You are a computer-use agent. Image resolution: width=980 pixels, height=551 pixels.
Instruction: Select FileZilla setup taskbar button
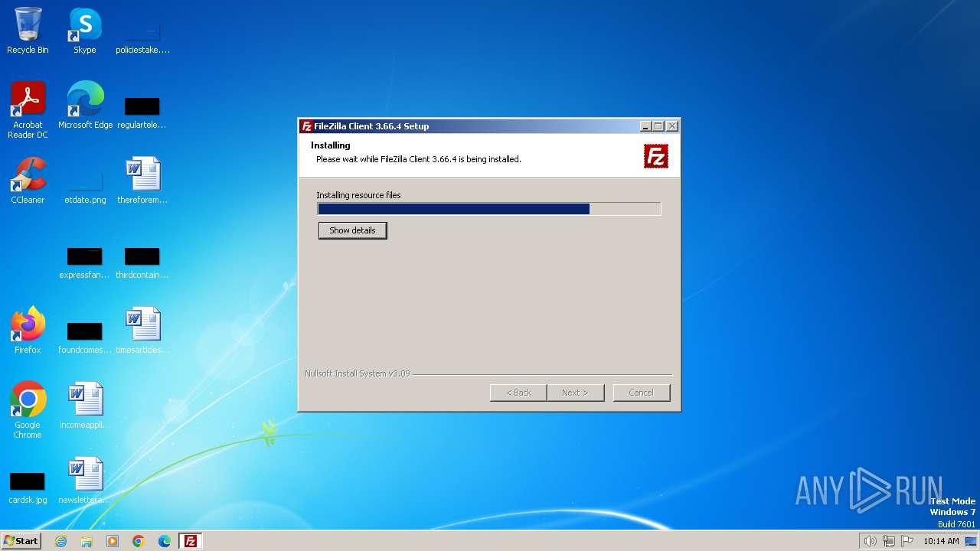191,541
